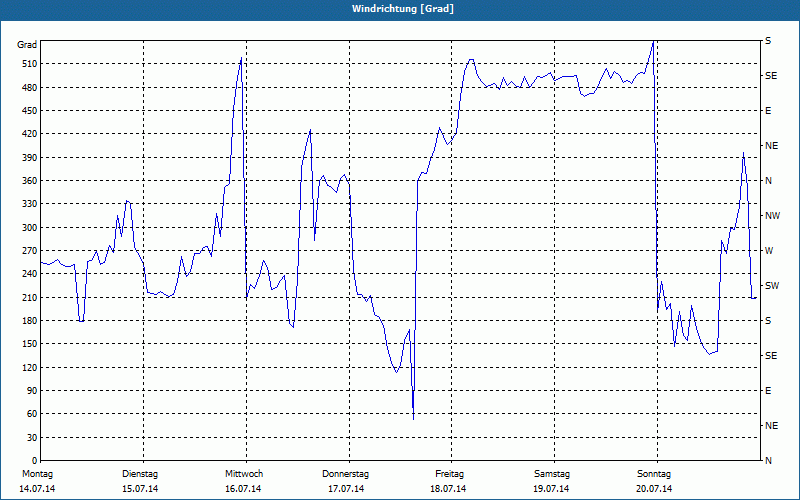
Task: Choose the 180 degree axis label
Action: tap(29, 321)
